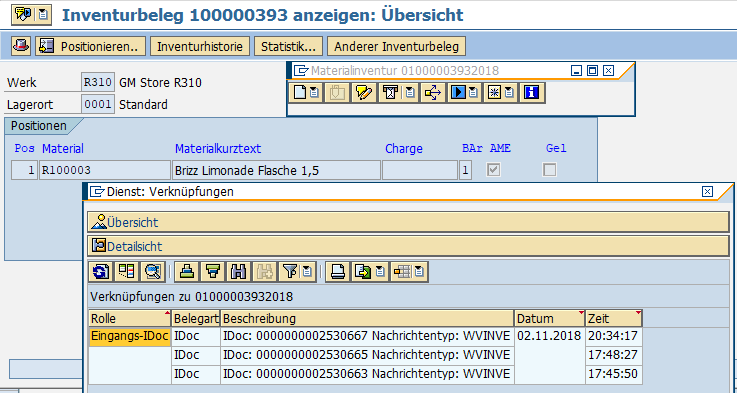
Task: Click the personal note pencil icon
Action: coord(363,92)
